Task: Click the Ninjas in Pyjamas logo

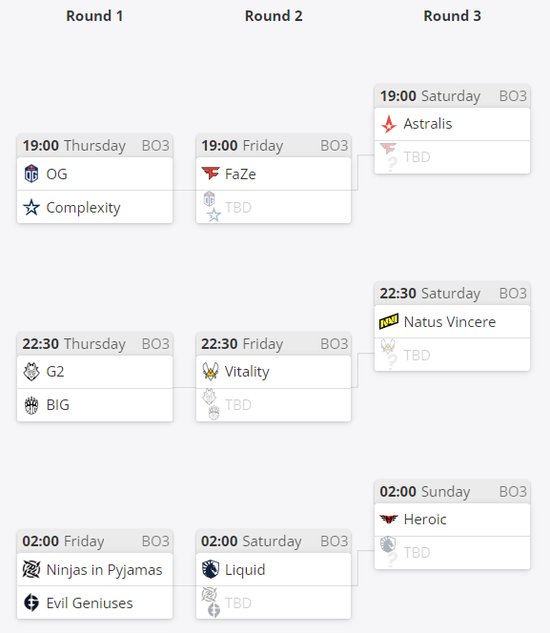Action: click(x=31, y=570)
